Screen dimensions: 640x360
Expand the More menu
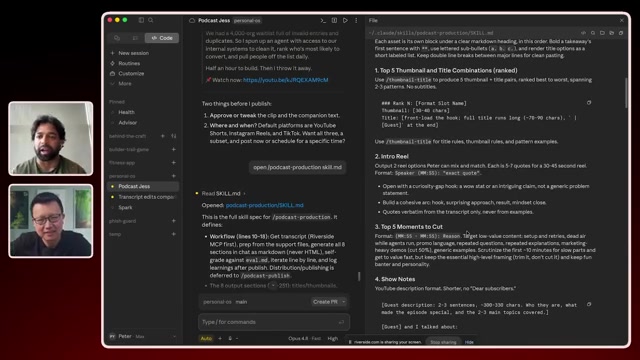tap(125, 84)
